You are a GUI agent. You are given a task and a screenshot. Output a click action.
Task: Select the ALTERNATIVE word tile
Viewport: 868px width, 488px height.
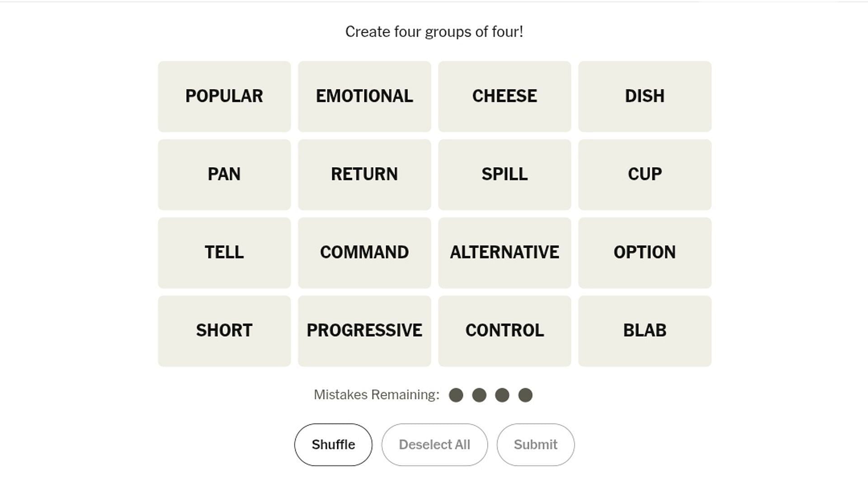(505, 252)
